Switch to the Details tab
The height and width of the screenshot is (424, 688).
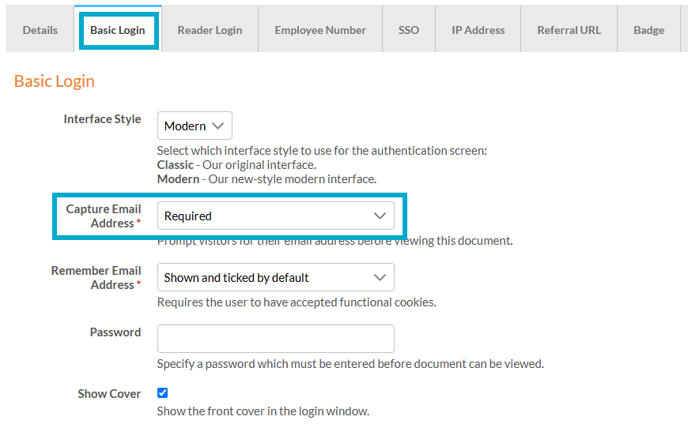(x=40, y=30)
